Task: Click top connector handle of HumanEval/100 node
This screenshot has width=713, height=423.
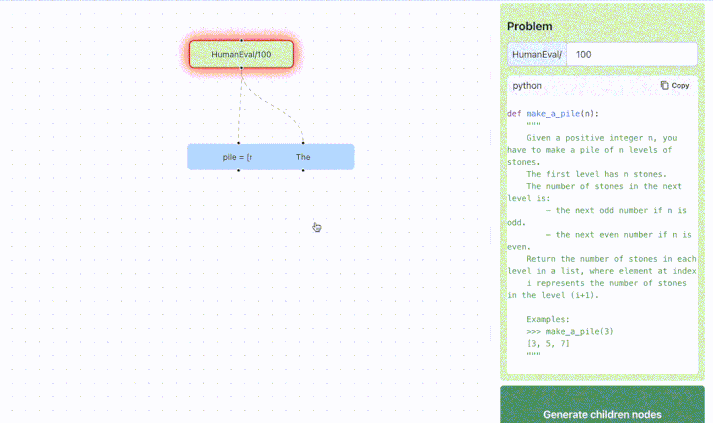Action: [x=241, y=40]
